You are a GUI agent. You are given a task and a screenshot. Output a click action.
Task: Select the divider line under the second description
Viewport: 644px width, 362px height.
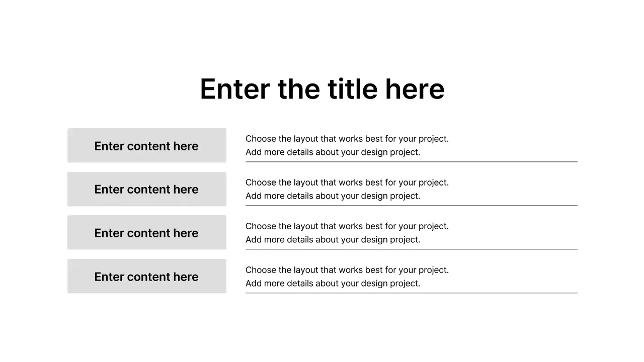click(412, 206)
